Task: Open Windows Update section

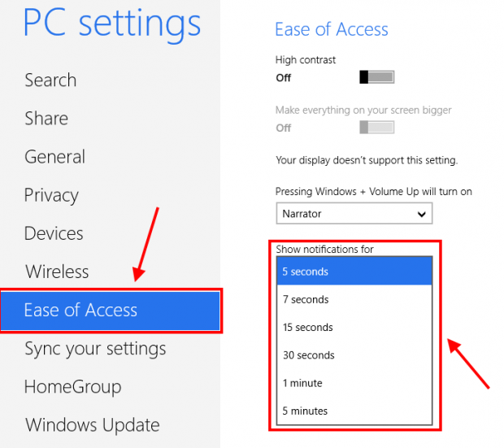Action: tap(92, 425)
